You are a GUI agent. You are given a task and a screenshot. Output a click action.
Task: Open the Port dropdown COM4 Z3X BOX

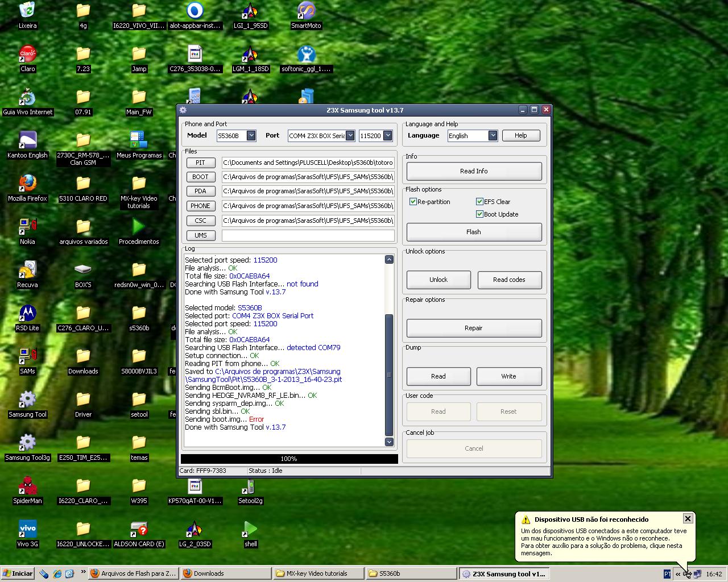pyautogui.click(x=350, y=135)
